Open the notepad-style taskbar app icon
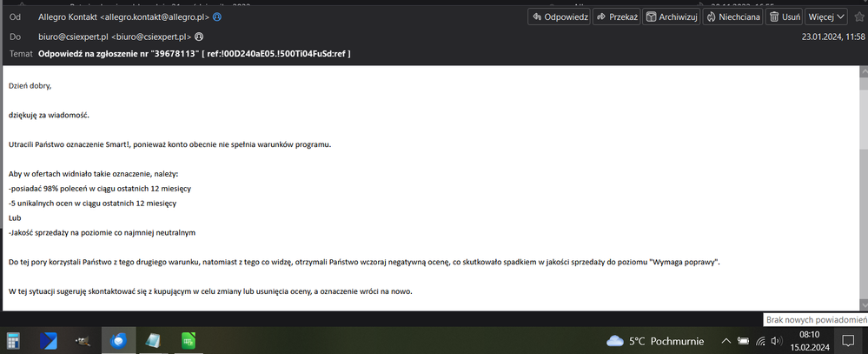The width and height of the screenshot is (868, 354). point(153,340)
